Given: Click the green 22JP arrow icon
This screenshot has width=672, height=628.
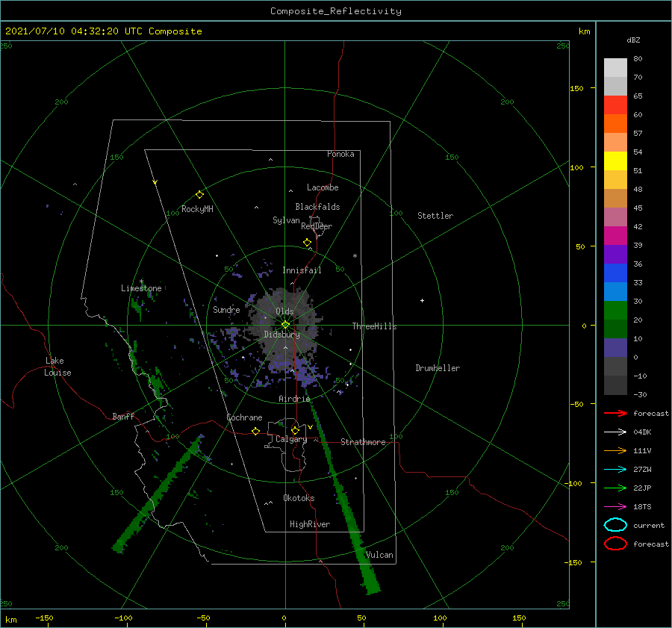Looking at the screenshot, I should (615, 488).
